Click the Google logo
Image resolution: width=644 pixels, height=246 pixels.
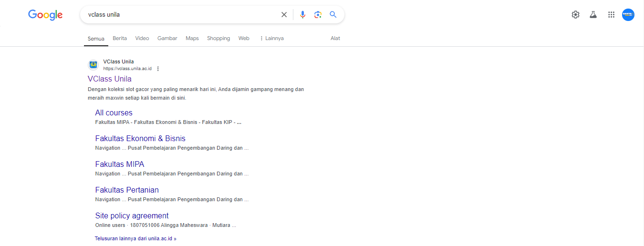(45, 15)
